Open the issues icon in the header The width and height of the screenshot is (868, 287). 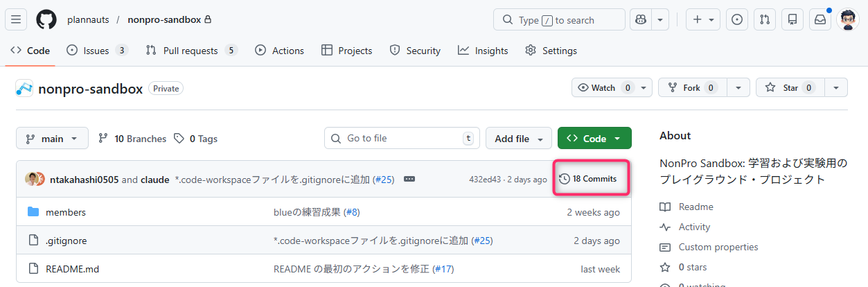click(x=737, y=19)
